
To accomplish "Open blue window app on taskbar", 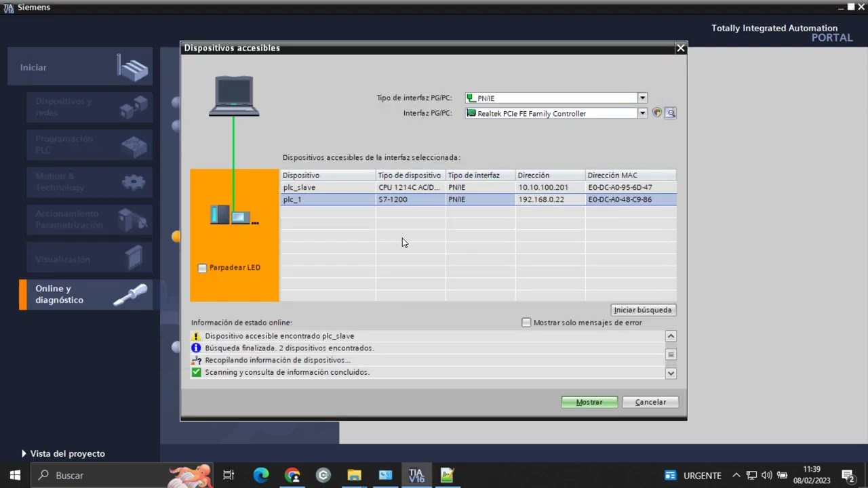I will click(x=385, y=475).
